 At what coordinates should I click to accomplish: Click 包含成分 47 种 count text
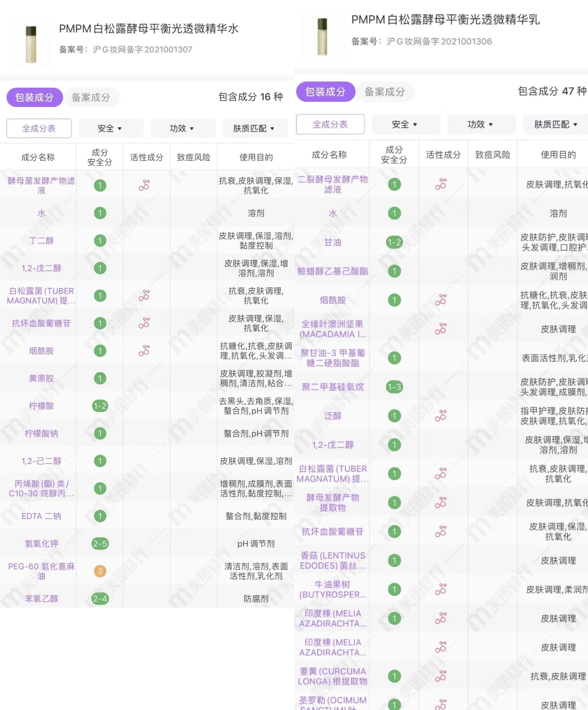pos(553,91)
